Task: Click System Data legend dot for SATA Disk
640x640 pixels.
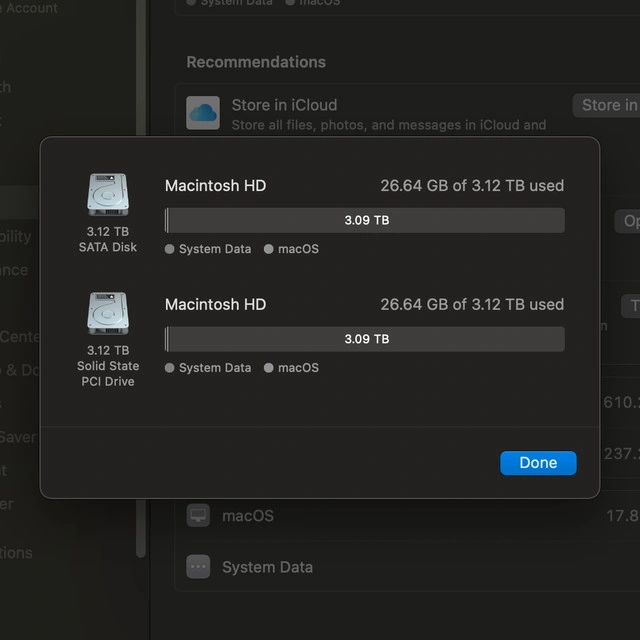Action: click(170, 249)
